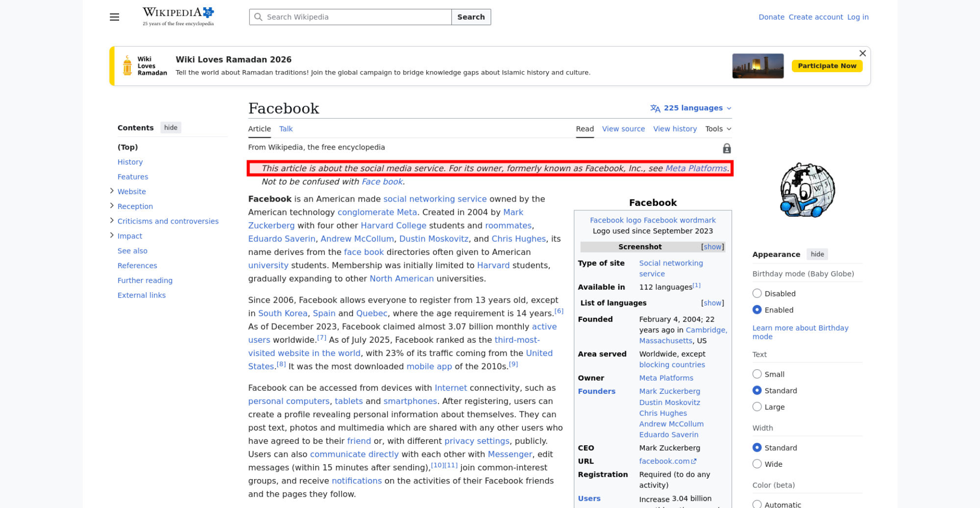Click the Ramadan banner photo thumbnail
Screen dimensions: 980x508
[x=758, y=66]
